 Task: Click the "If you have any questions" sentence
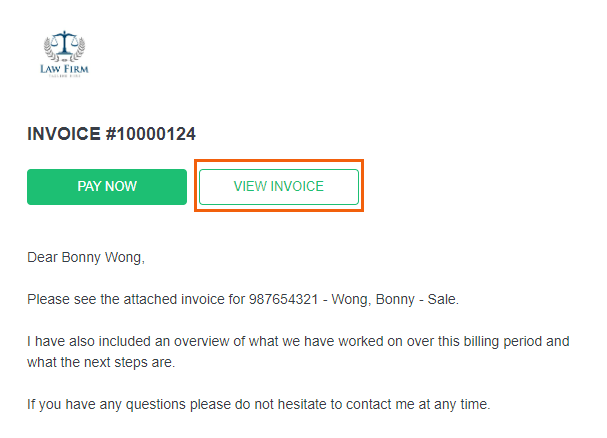259,404
